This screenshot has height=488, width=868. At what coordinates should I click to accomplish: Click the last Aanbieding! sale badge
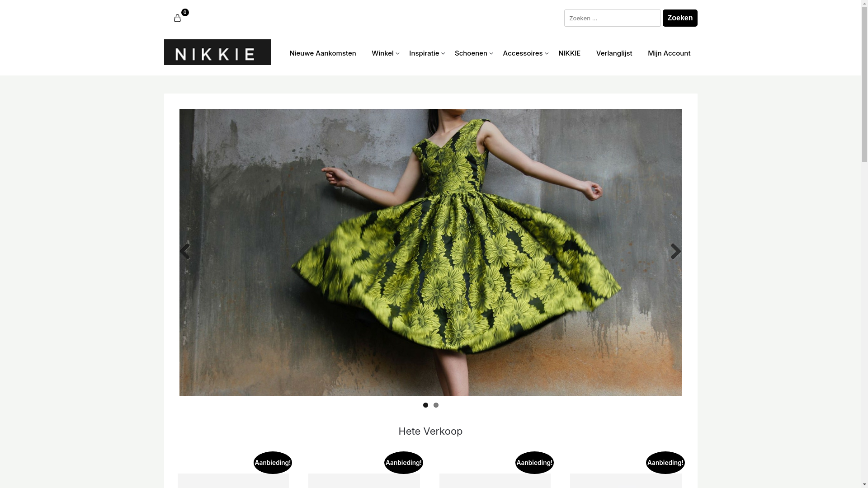(x=665, y=463)
